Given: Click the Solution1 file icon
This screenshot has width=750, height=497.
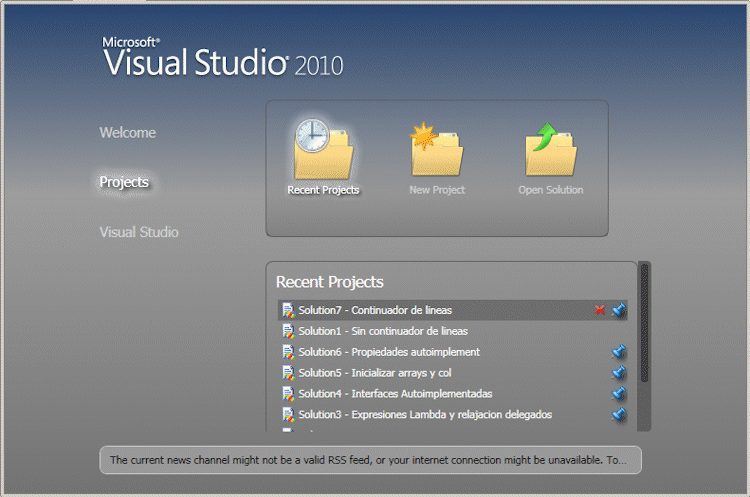Looking at the screenshot, I should pos(288,331).
